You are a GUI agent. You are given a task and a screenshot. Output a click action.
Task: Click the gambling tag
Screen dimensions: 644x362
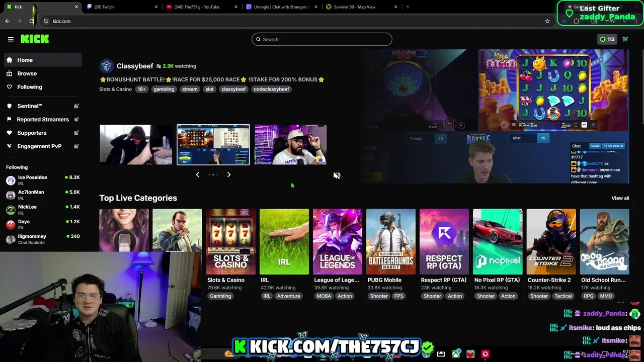pyautogui.click(x=164, y=89)
